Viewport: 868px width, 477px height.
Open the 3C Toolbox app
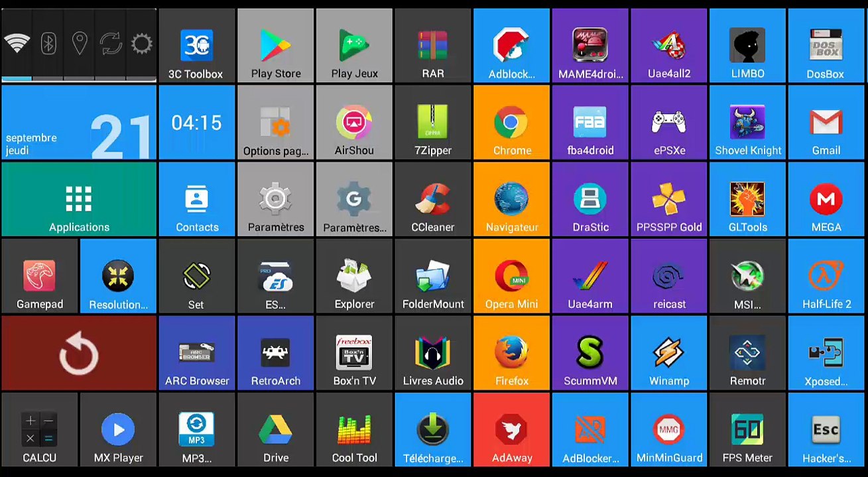click(x=197, y=46)
